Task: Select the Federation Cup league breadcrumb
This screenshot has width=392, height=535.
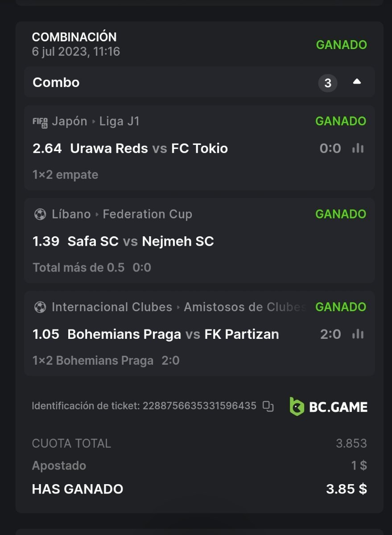Action: 147,214
